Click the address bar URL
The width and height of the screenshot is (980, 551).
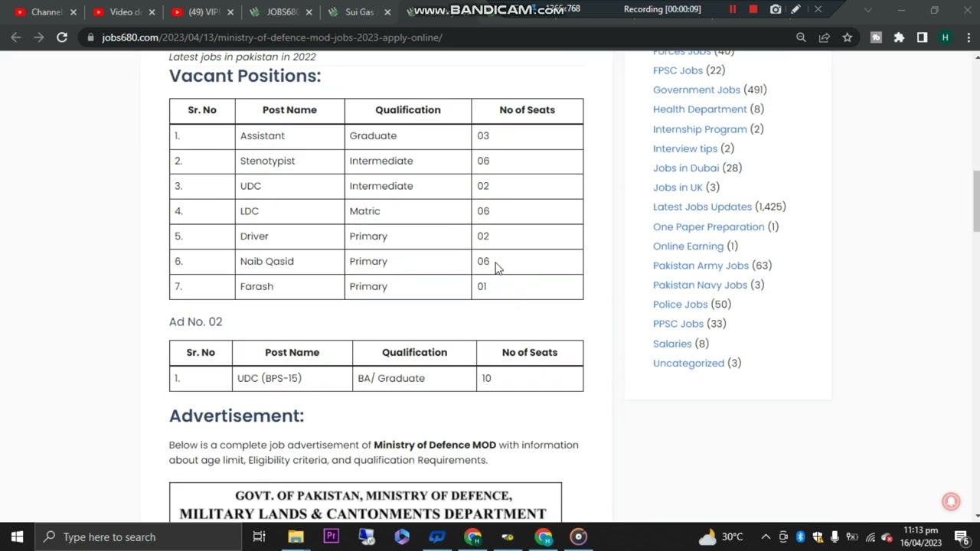point(272,37)
